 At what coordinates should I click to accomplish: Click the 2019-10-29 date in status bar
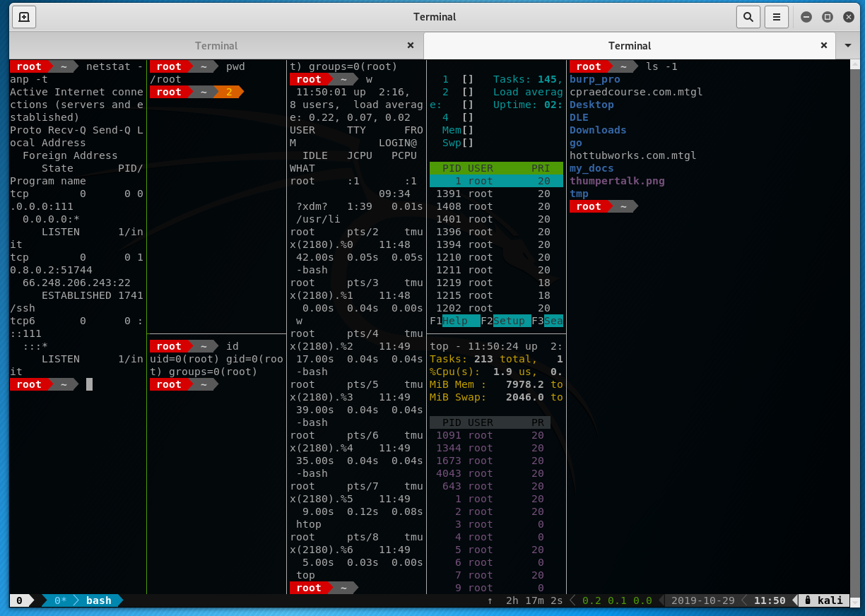click(703, 600)
